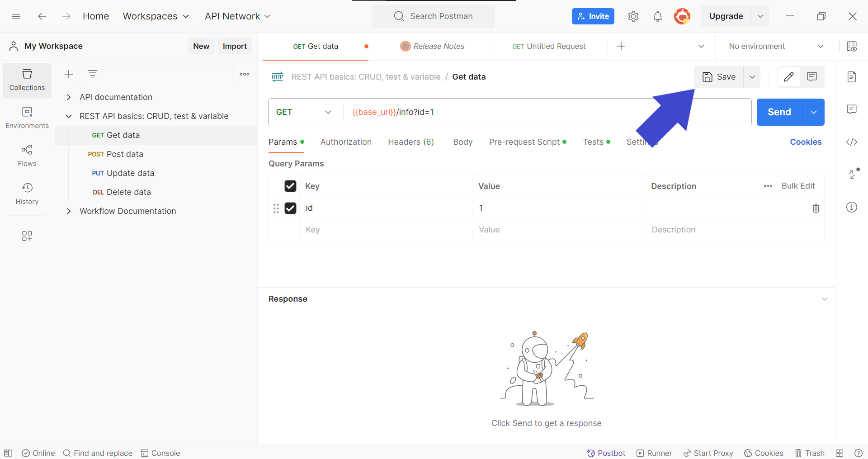Toggle sidebar icon in status bar
The height and width of the screenshot is (459, 868).
pyautogui.click(x=8, y=453)
